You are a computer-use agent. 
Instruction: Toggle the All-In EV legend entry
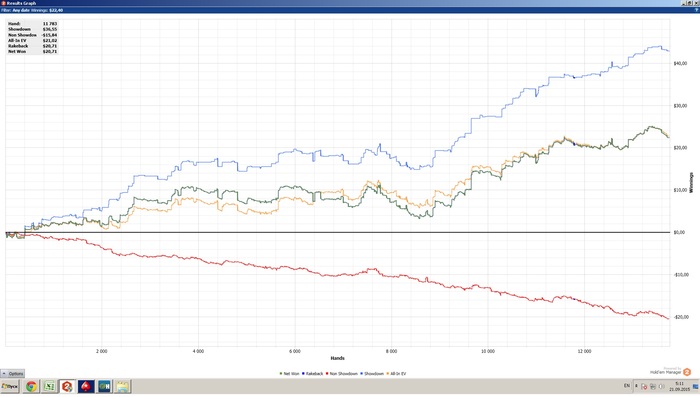coord(396,373)
